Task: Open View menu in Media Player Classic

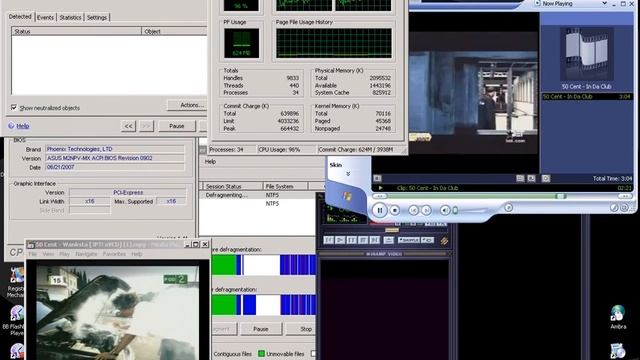Action: [48, 254]
